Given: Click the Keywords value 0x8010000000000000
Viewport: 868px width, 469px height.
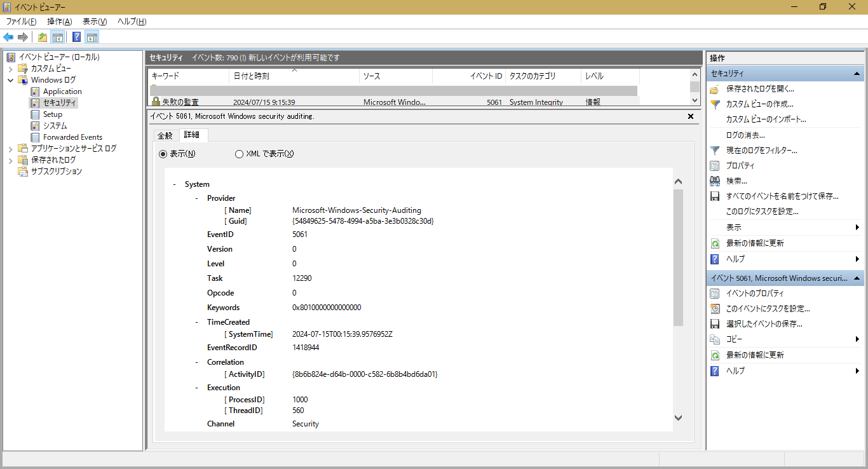Looking at the screenshot, I should (x=327, y=308).
